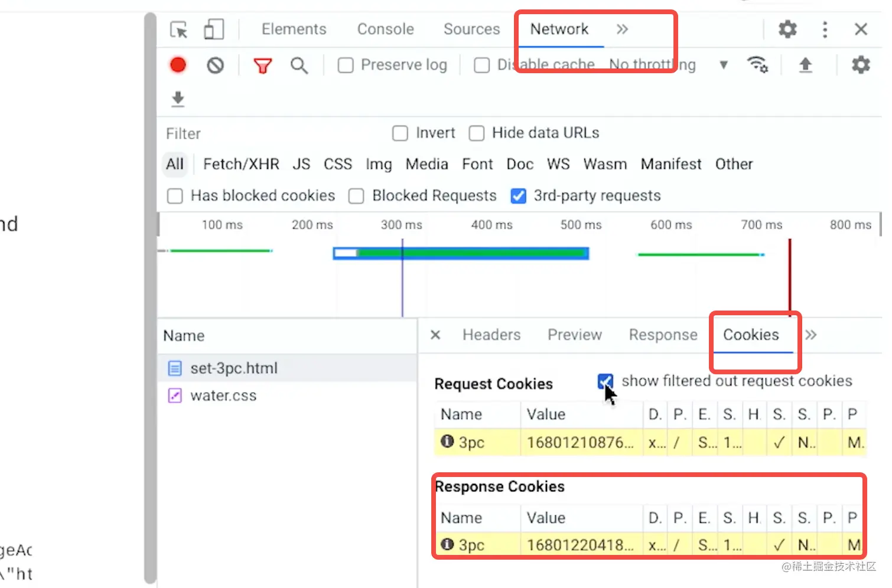
Task: Export HAR file with download arrow
Action: click(x=178, y=99)
